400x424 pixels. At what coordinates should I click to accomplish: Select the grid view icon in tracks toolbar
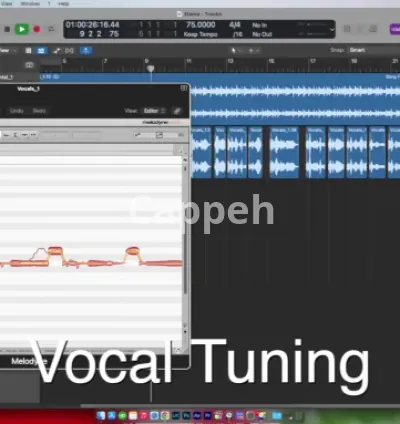coord(28,51)
